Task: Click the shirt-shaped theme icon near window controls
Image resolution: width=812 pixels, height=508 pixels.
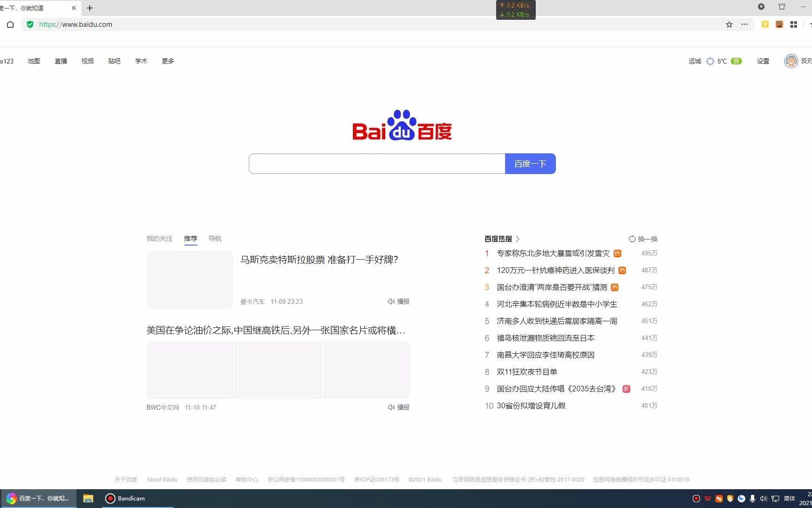Action: point(781,7)
